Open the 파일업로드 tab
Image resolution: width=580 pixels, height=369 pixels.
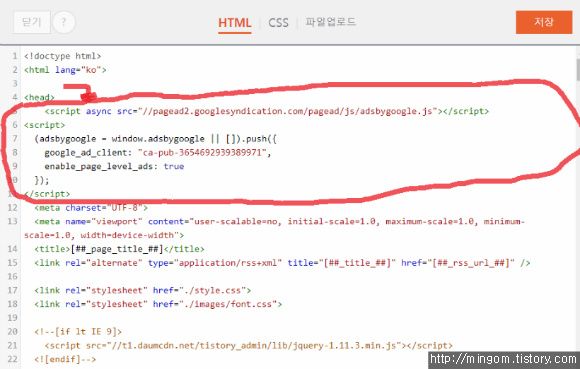pyautogui.click(x=330, y=22)
